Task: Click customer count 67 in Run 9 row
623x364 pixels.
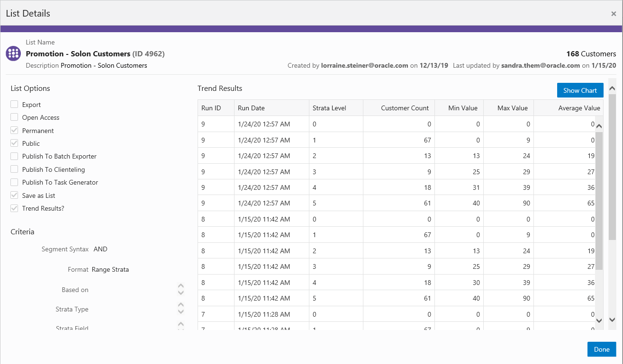Action: click(x=427, y=140)
